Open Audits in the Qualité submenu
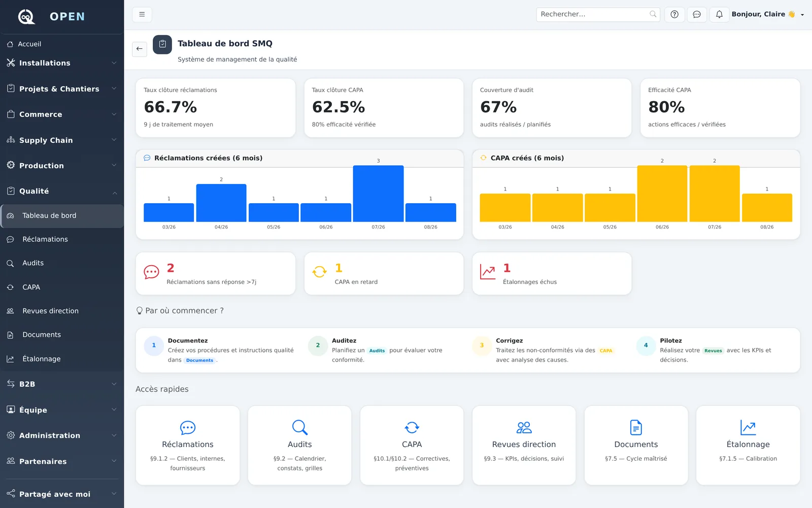This screenshot has height=508, width=812. pos(62,263)
